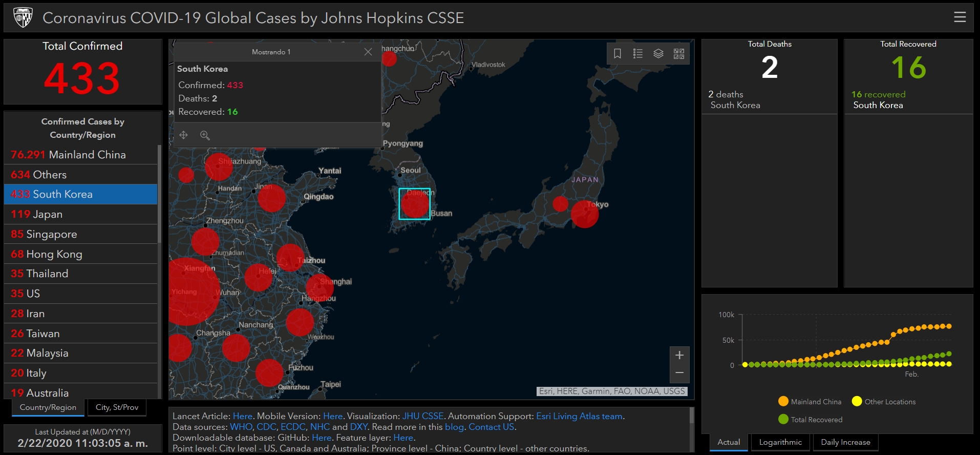Open the layer list icon on map
The width and height of the screenshot is (980, 455).
(x=658, y=53)
